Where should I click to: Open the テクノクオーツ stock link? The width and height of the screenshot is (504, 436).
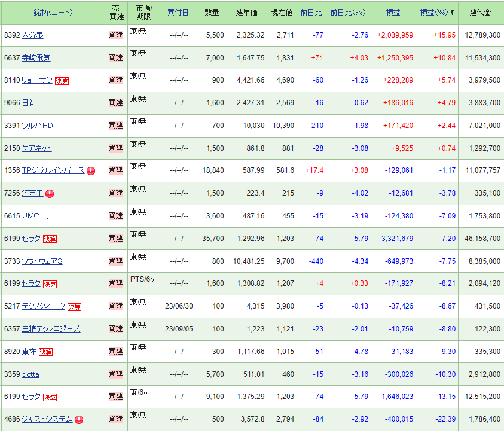point(44,306)
